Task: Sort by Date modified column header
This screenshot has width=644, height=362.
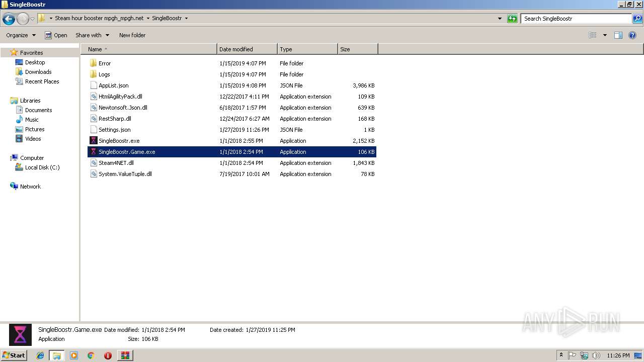Action: pyautogui.click(x=247, y=49)
